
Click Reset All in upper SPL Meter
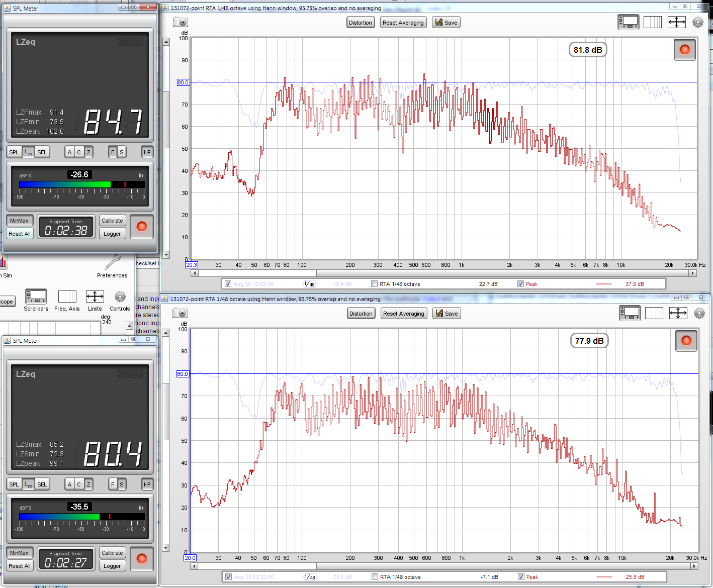[x=20, y=234]
